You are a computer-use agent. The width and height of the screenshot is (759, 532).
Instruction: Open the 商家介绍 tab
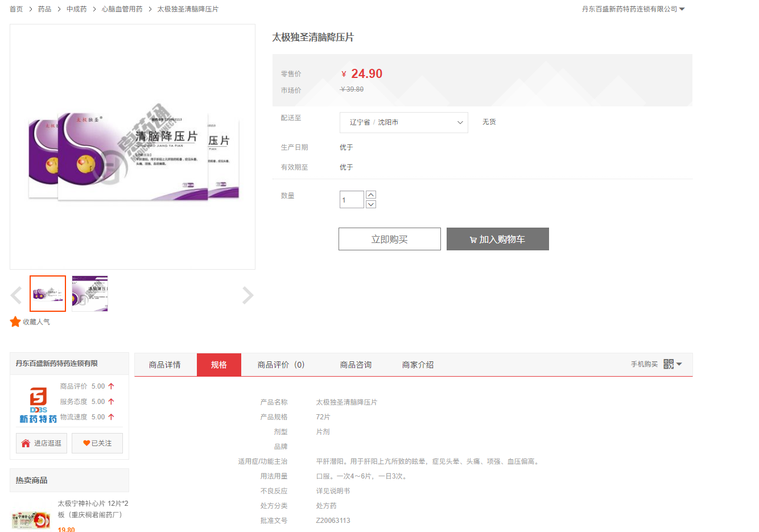coord(418,365)
